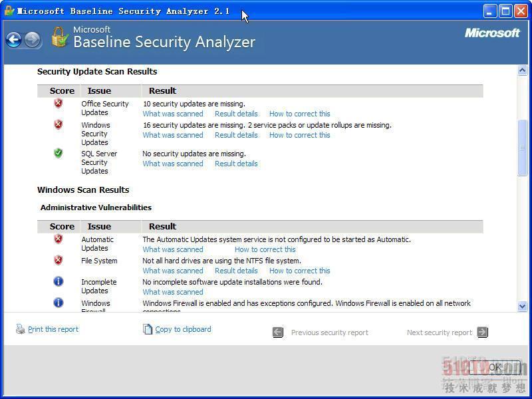532x399 pixels.
Task: Click the grayed Forward navigation arrow
Action: click(x=33, y=40)
